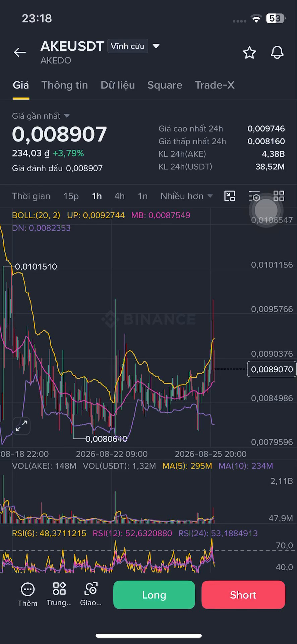Select the 1n daily timeframe
Image resolution: width=297 pixels, height=644 pixels.
coord(143,196)
